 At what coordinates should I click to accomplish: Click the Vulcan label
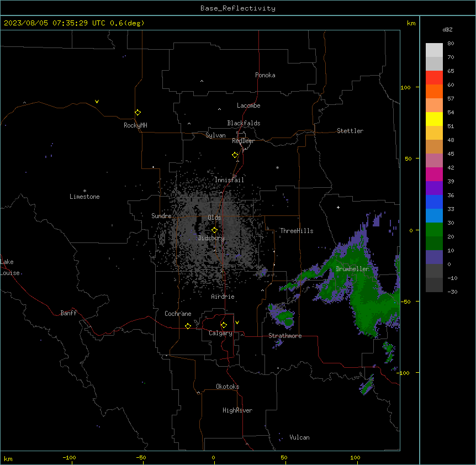tap(300, 437)
